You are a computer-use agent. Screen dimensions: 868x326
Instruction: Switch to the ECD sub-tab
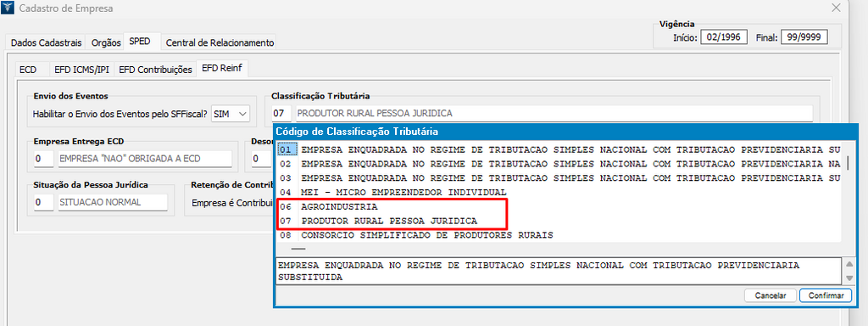pyautogui.click(x=28, y=70)
